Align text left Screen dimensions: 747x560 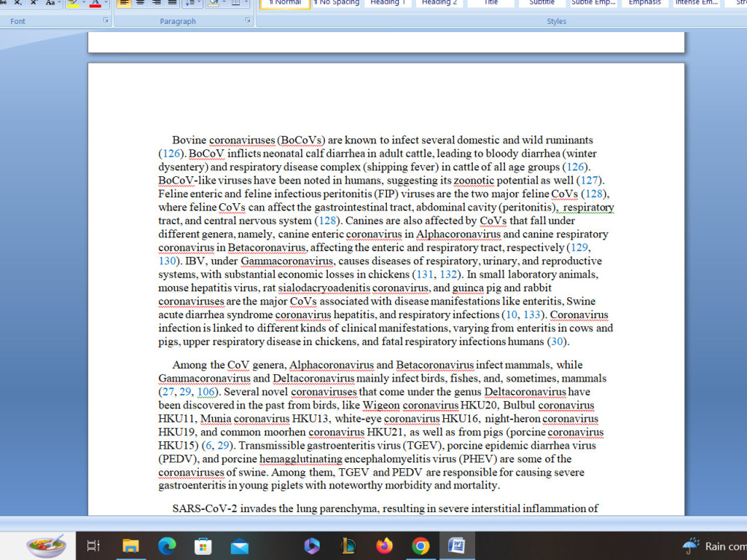pos(124,3)
